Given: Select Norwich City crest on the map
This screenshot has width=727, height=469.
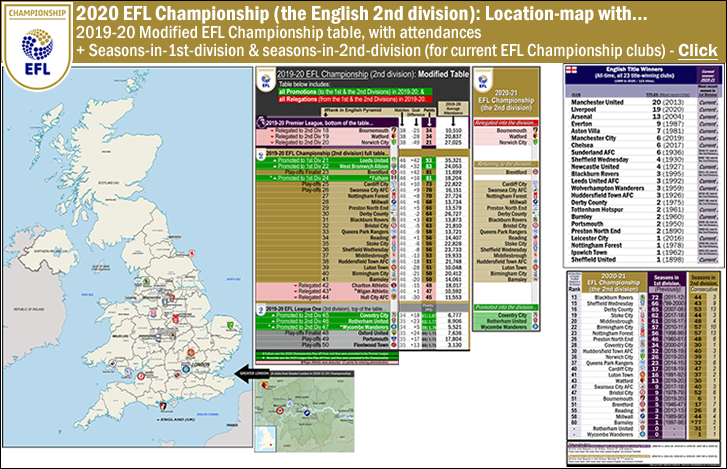Looking at the screenshot, I should pyautogui.click(x=230, y=325).
